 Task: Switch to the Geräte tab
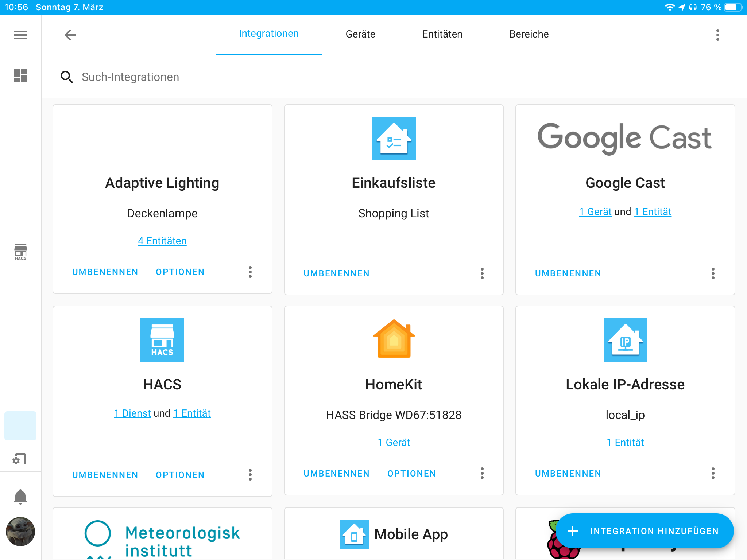point(360,34)
